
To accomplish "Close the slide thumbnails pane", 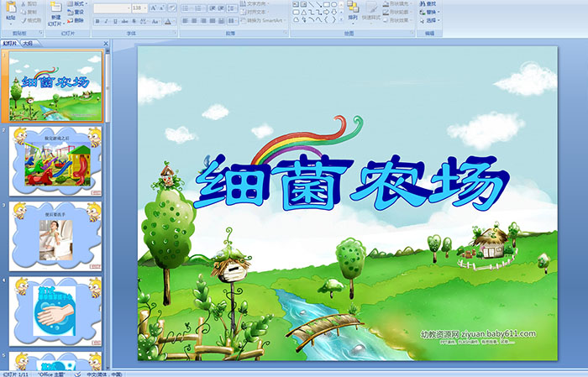I will pos(106,44).
